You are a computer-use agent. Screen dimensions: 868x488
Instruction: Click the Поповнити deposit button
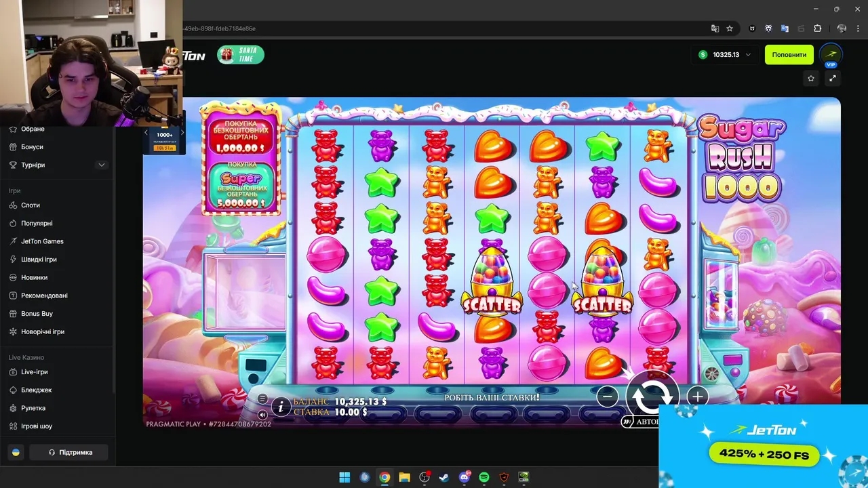[789, 55]
